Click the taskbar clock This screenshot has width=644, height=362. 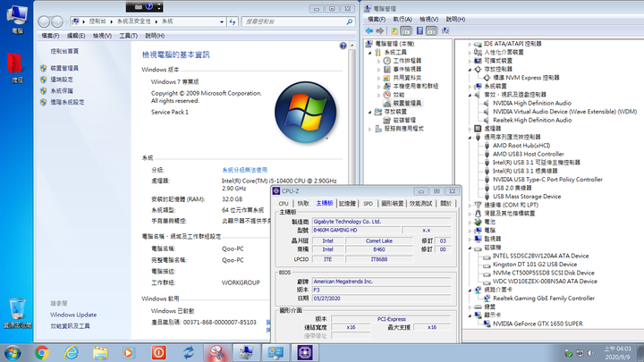[617, 353]
